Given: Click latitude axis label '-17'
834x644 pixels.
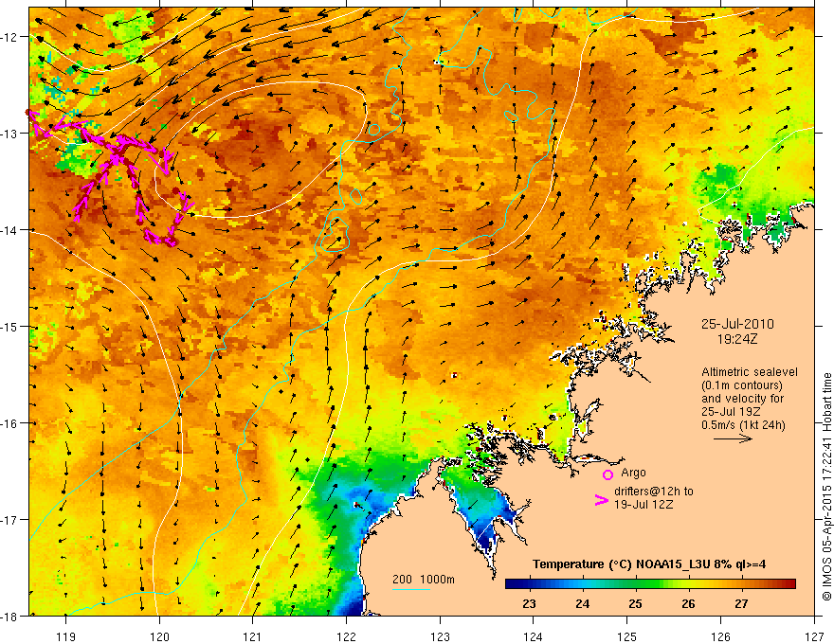Looking at the screenshot, I should [9, 520].
